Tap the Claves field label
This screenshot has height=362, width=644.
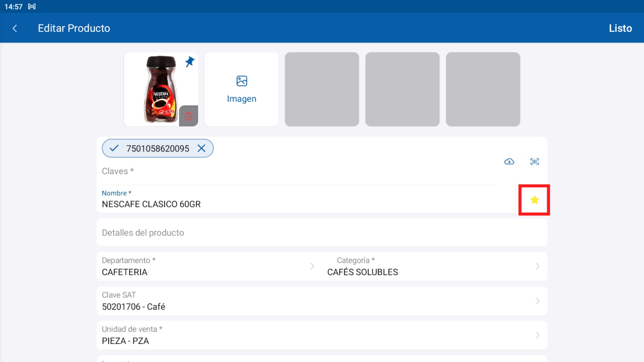click(x=117, y=171)
